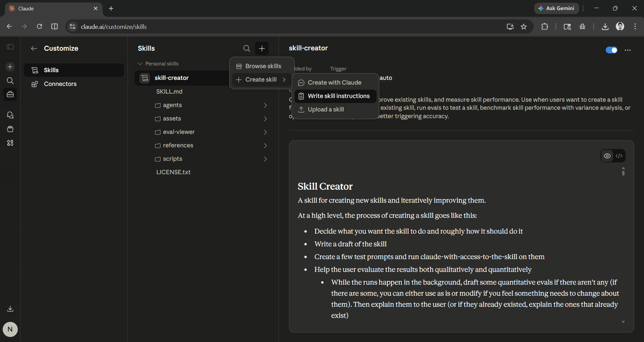Click the install app icon in address bar

click(x=510, y=27)
